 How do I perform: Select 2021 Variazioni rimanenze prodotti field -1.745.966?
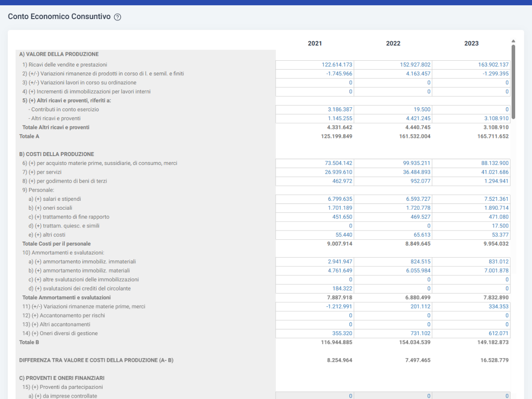coord(315,74)
